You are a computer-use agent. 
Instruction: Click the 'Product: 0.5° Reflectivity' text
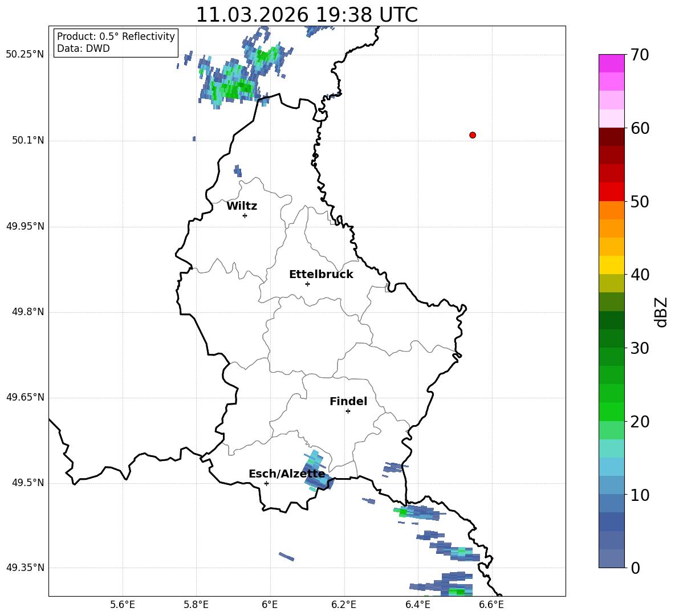click(116, 36)
